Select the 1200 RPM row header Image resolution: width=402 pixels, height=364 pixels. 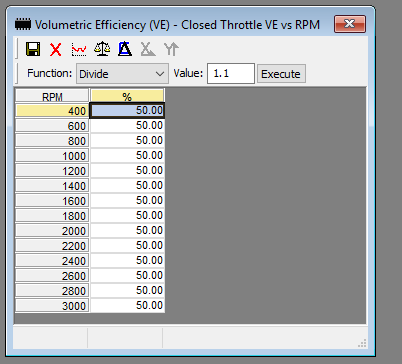tap(52, 171)
